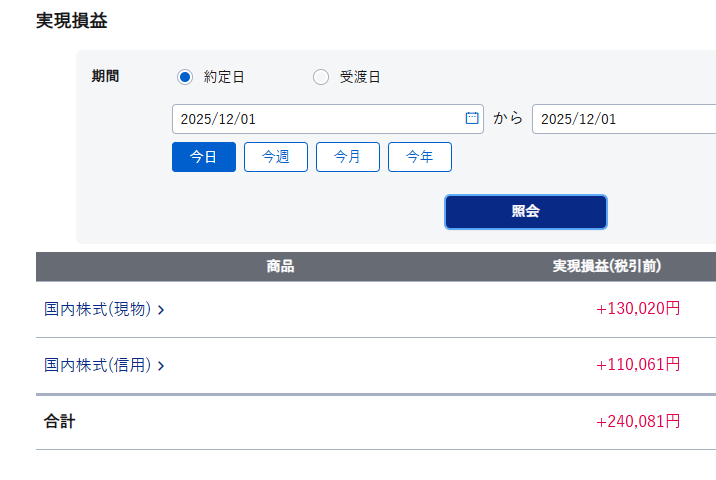Screen dimensions: 716x480
Task: Click the 合計 row label
Action: coord(59,422)
